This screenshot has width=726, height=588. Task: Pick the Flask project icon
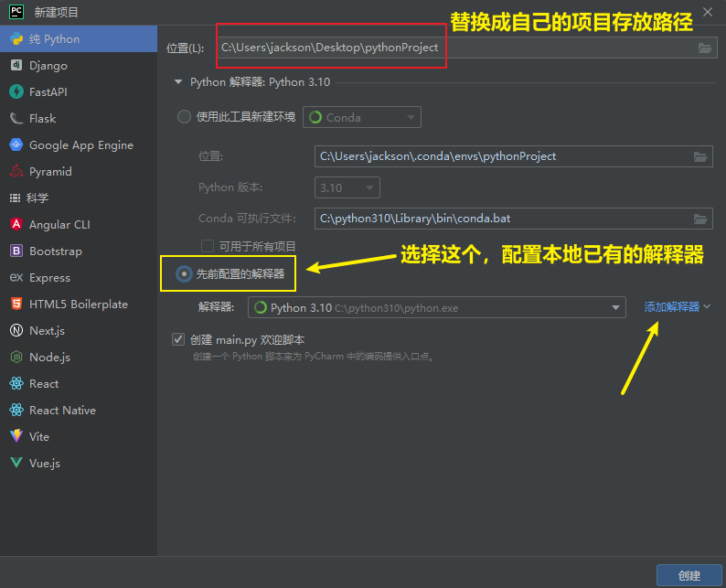16,119
